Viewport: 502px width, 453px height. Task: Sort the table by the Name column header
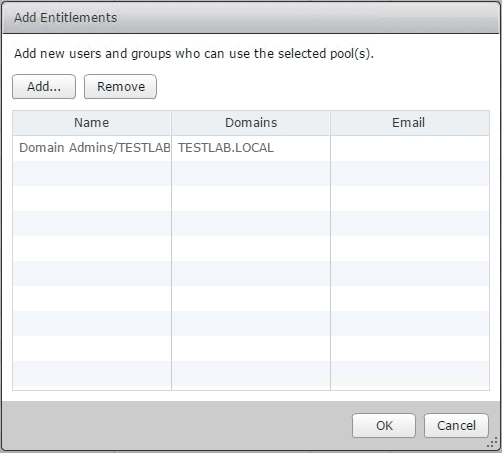point(92,123)
